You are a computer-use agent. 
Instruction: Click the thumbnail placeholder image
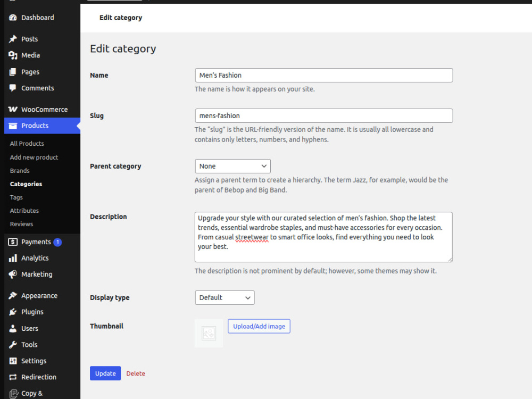(x=209, y=333)
